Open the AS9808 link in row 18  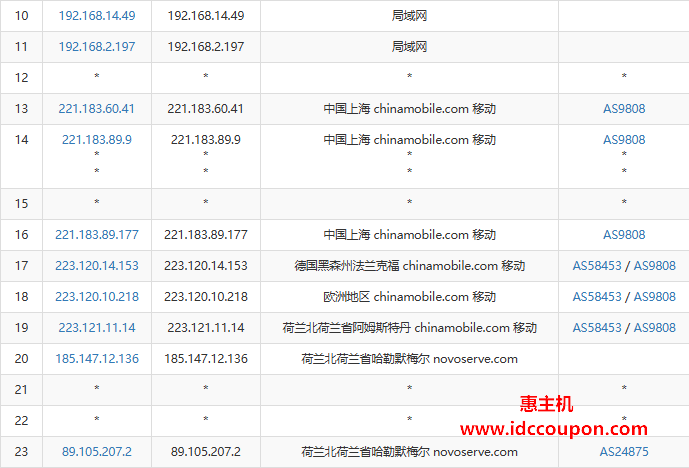(x=654, y=297)
